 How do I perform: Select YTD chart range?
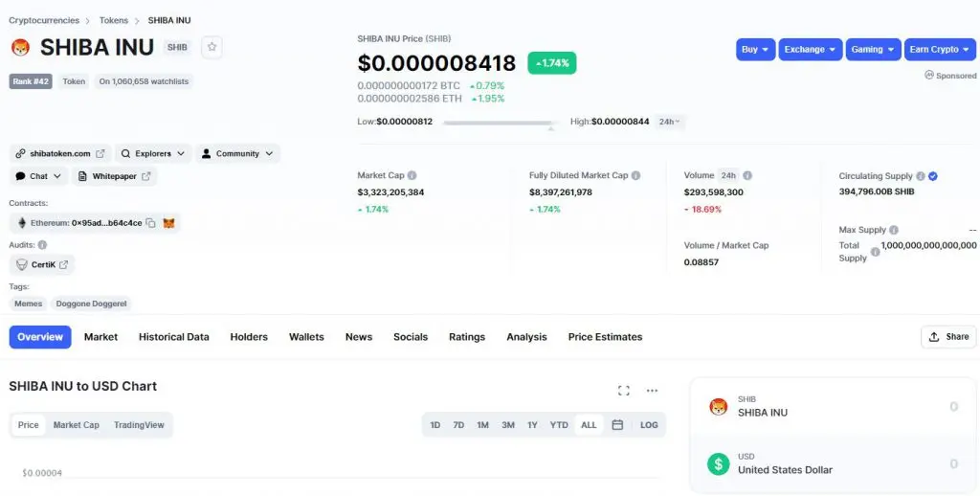tap(559, 425)
